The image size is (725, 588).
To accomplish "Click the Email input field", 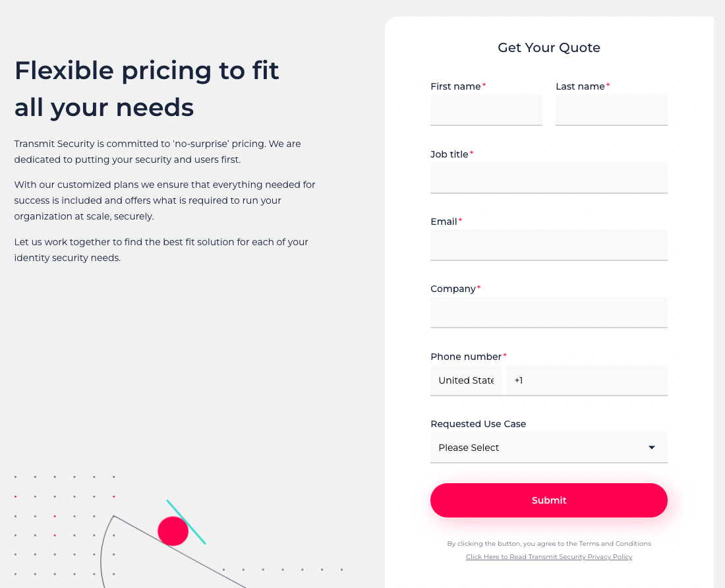I will point(548,245).
